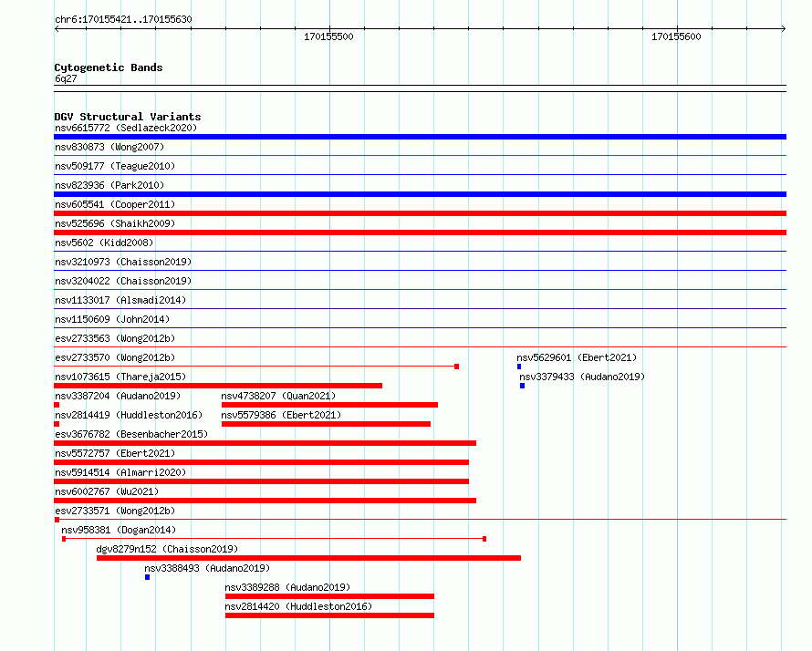Image resolution: width=812 pixels, height=651 pixels.
Task: Click nsv4738207 (Quan2021) label
Action: click(x=278, y=396)
